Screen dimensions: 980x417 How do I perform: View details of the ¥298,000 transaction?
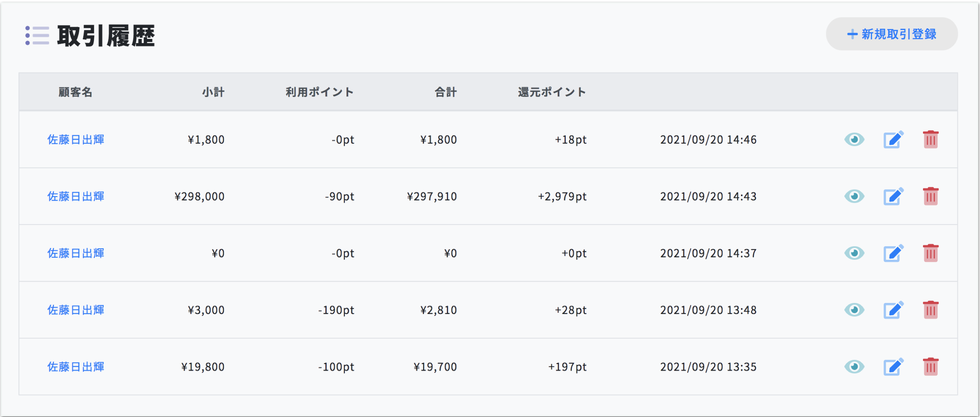click(854, 196)
